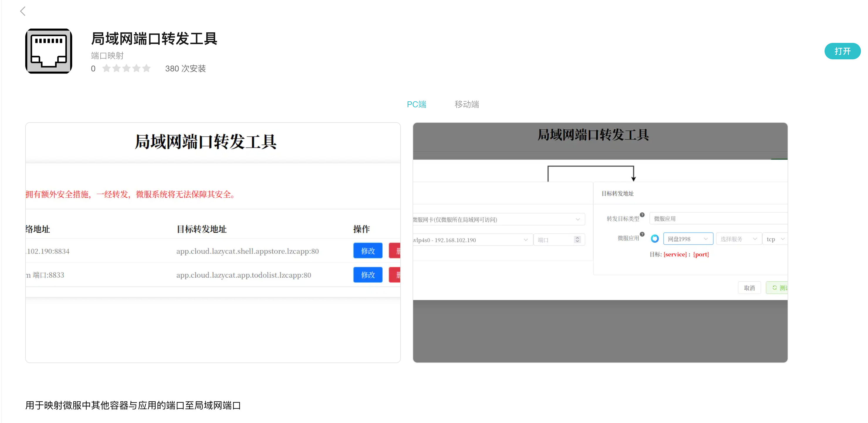
Task: Click the first rating star
Action: pyautogui.click(x=106, y=68)
